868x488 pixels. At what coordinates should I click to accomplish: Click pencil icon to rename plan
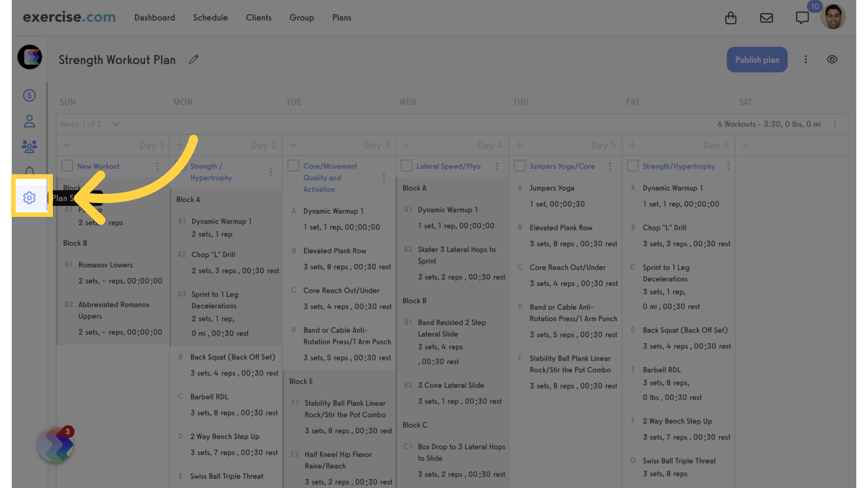point(193,60)
